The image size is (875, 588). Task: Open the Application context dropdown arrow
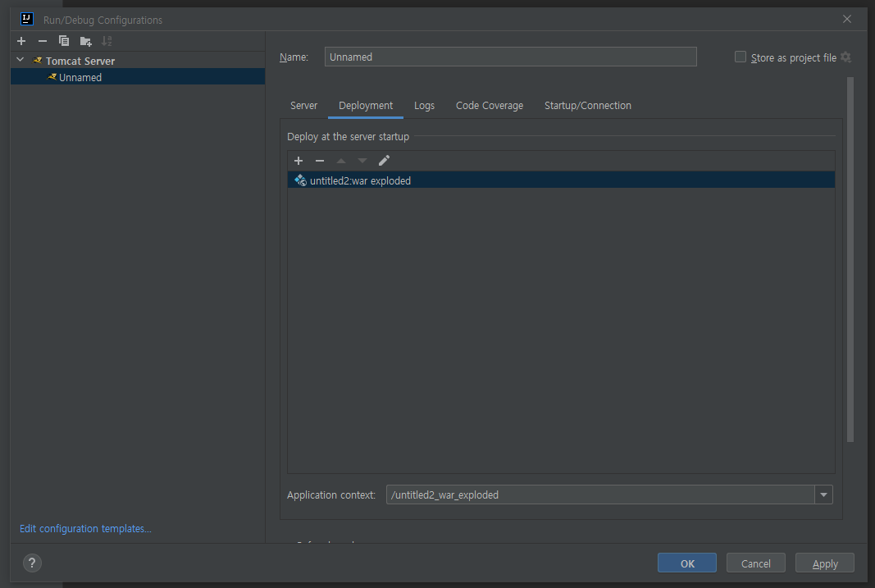823,495
